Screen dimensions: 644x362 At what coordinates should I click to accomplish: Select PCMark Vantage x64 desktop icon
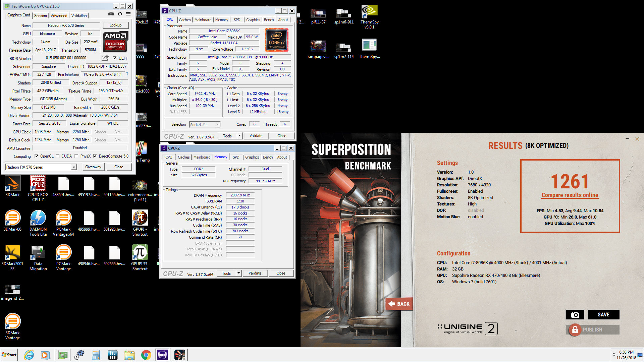click(x=63, y=223)
